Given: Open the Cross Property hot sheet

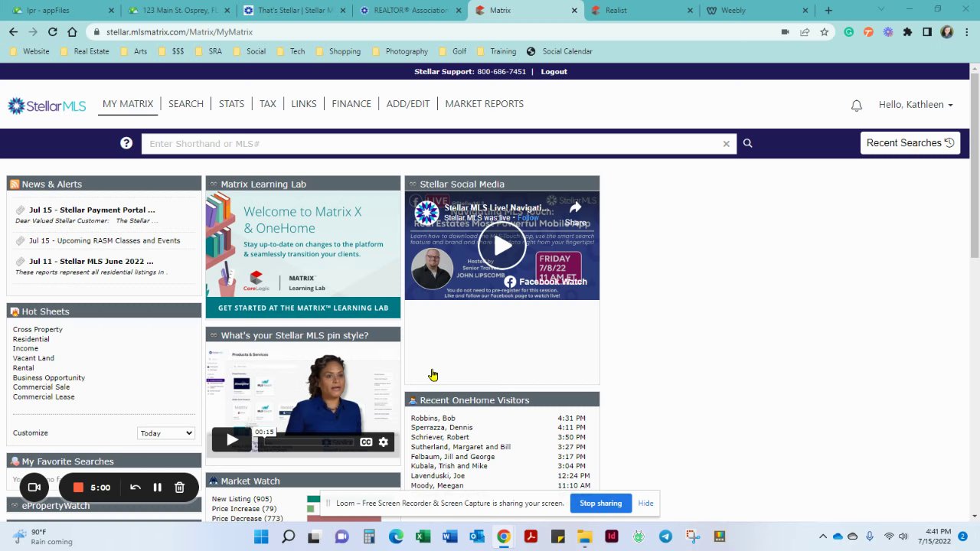Looking at the screenshot, I should [38, 330].
